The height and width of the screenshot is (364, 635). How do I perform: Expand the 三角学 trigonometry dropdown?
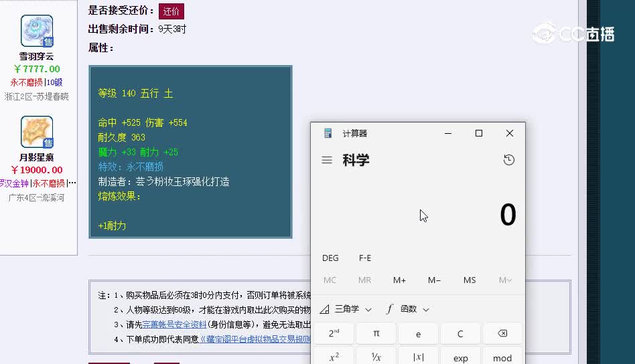346,309
